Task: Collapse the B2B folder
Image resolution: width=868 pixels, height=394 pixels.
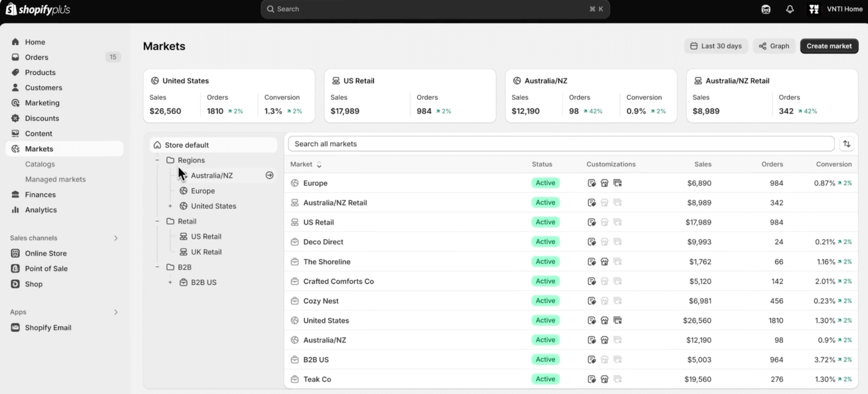Action: point(157,267)
